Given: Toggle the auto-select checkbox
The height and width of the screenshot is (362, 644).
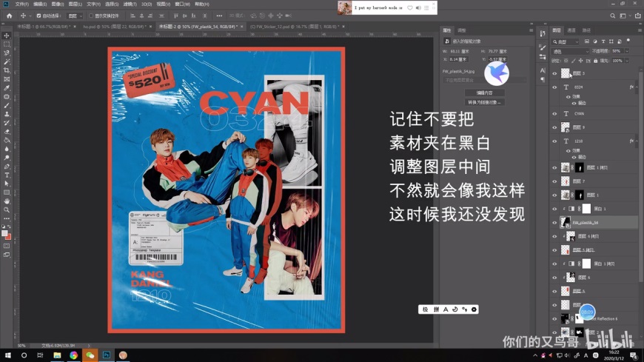Looking at the screenshot, I should click(x=38, y=16).
